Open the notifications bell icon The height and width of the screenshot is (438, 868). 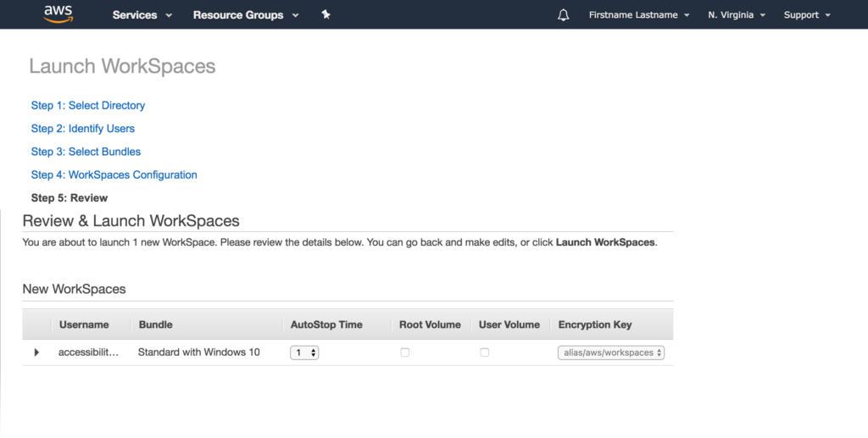tap(563, 15)
